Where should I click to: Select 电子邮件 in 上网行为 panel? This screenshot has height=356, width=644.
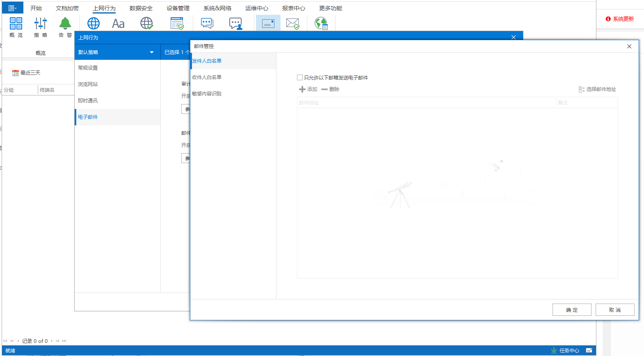[117, 117]
